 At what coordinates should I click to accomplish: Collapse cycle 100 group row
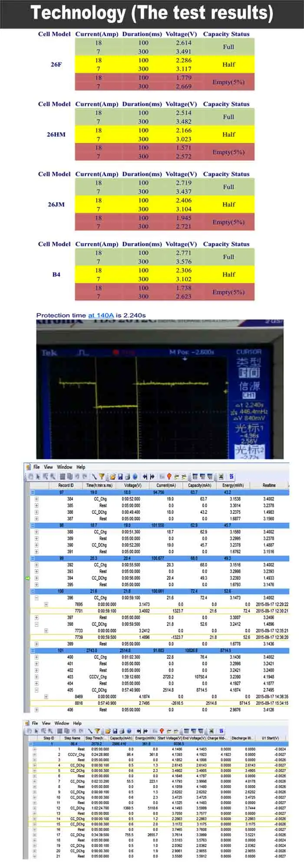click(x=33, y=591)
